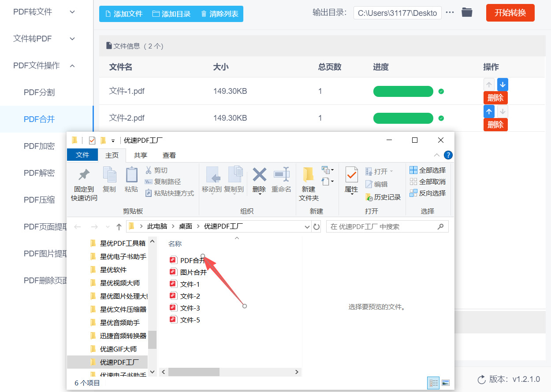Click the 在 优速PDF工厂 中搜索 box
This screenshot has height=392, width=551.
tap(387, 227)
